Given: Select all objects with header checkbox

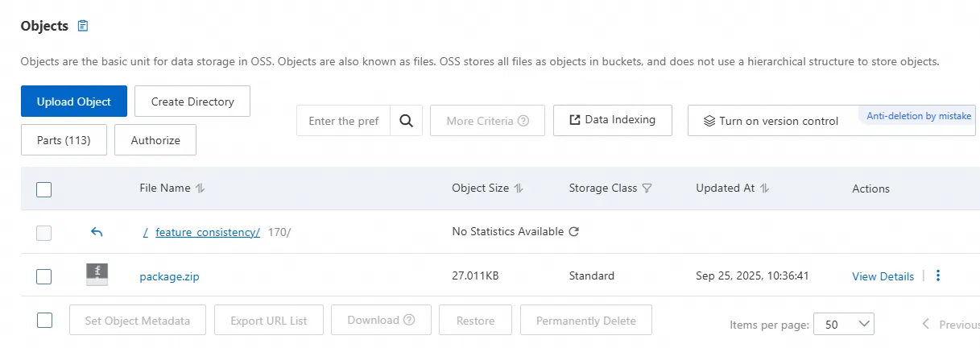Looking at the screenshot, I should (44, 189).
